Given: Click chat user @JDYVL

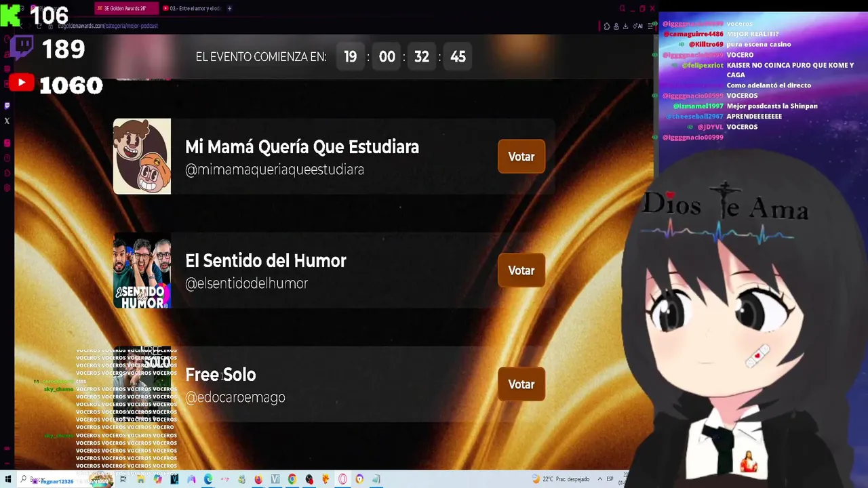Looking at the screenshot, I should point(710,127).
